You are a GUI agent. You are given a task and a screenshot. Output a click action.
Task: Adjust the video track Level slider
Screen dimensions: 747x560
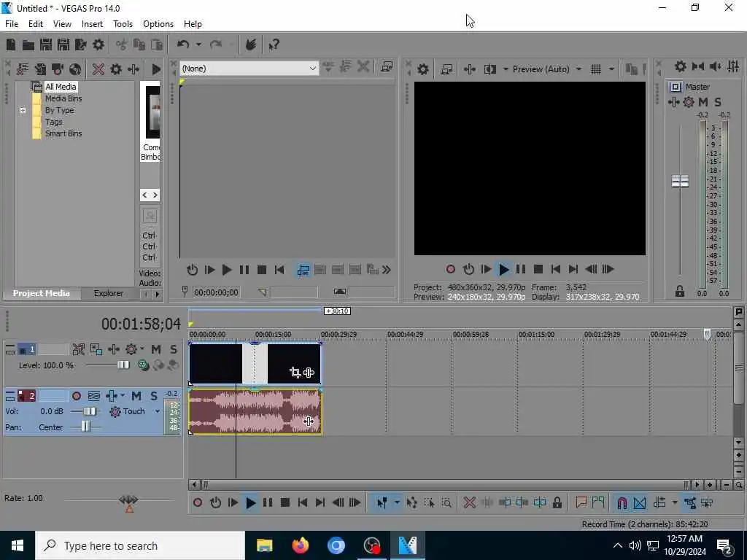tap(123, 365)
